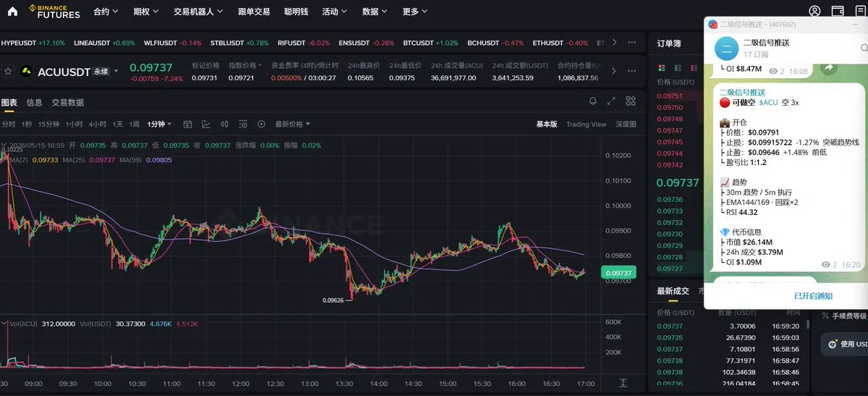Open the user account profile icon
The height and width of the screenshot is (396, 868).
pos(815,11)
